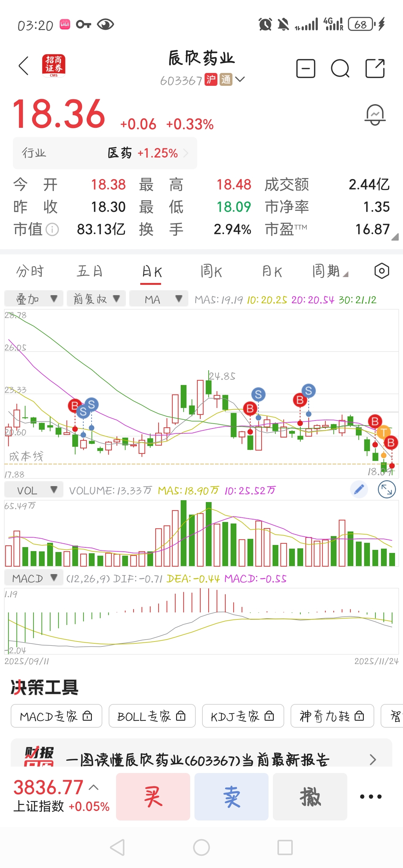403x868 pixels.
Task: Tap Android back navigation button
Action: click(x=118, y=847)
